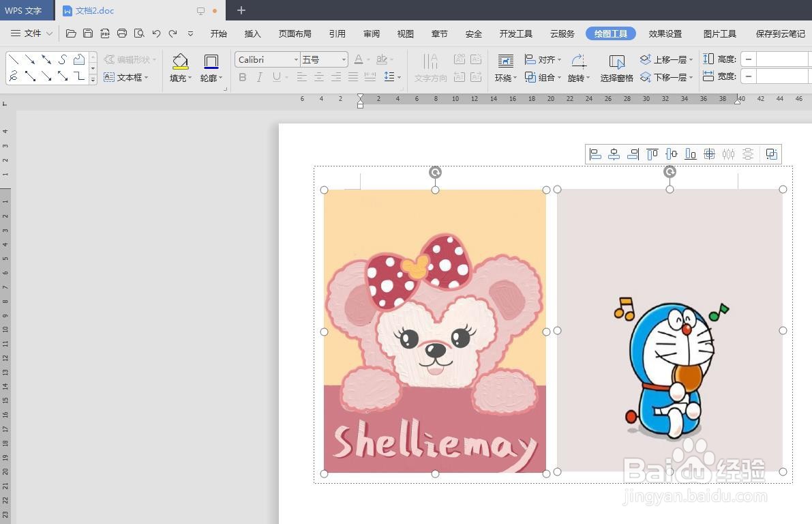Toggle justified text alignment
The image size is (812, 524).
(x=353, y=77)
